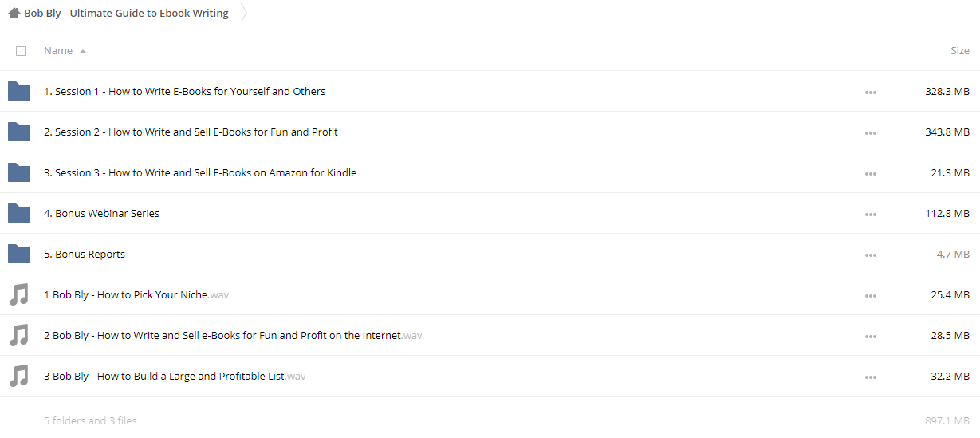The width and height of the screenshot is (980, 438).
Task: Toggle the select-all checkbox in header
Action: [21, 51]
